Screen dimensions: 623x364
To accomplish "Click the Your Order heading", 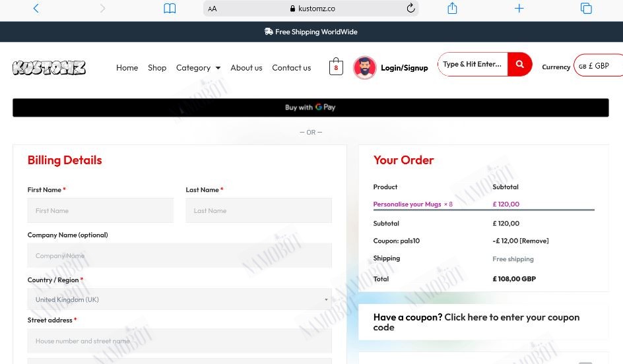I will point(403,160).
